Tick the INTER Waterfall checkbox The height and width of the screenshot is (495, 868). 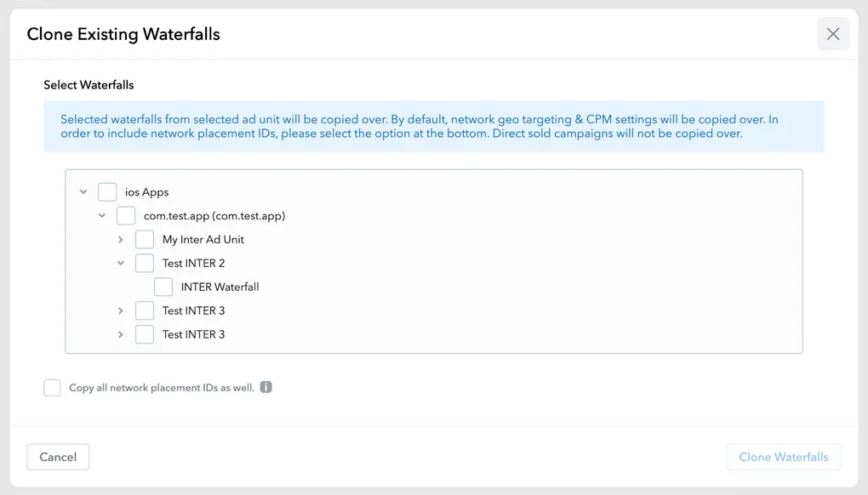(x=163, y=287)
